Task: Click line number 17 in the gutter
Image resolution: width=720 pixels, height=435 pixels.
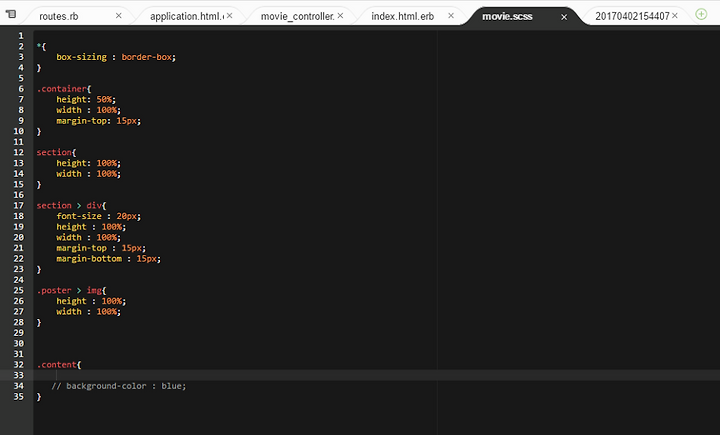Action: pyautogui.click(x=18, y=206)
